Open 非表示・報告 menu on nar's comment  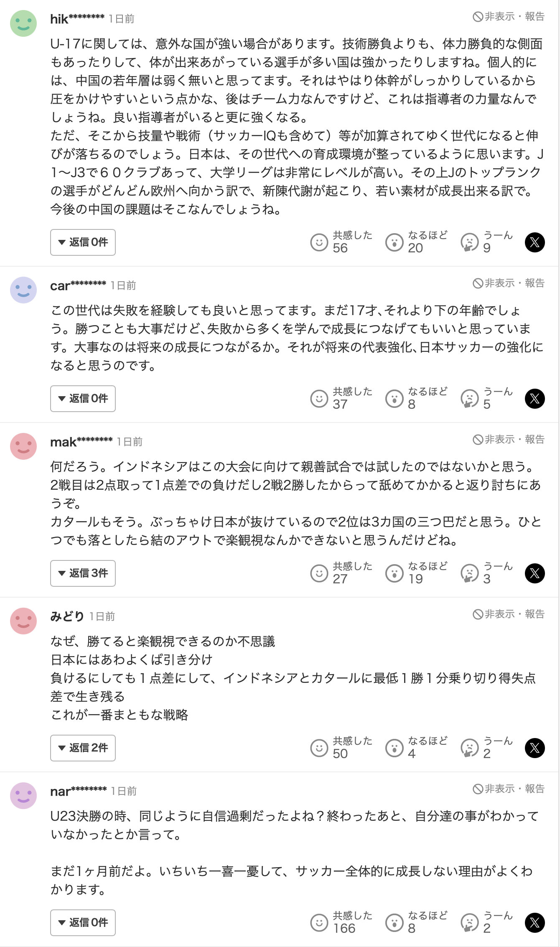[x=509, y=789]
